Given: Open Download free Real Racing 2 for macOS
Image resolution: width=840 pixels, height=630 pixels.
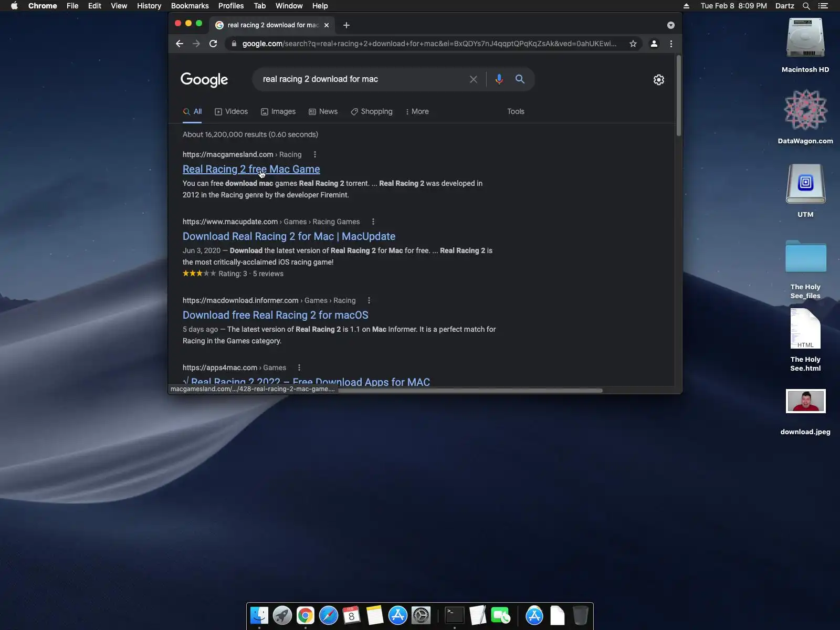Looking at the screenshot, I should [x=276, y=315].
